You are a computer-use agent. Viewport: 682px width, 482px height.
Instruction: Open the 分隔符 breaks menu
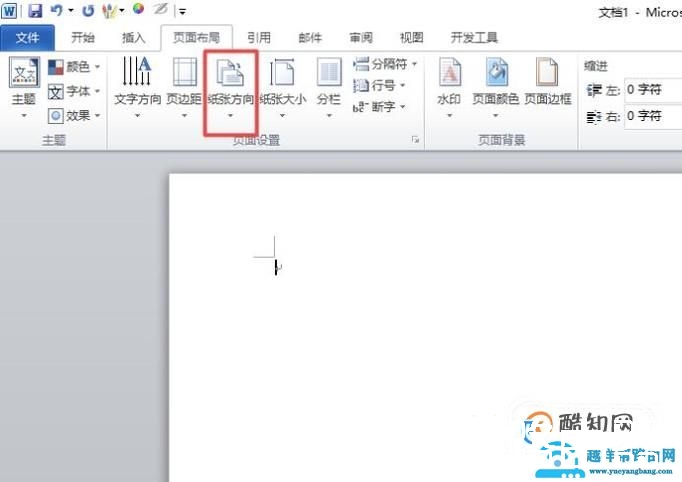coord(385,64)
